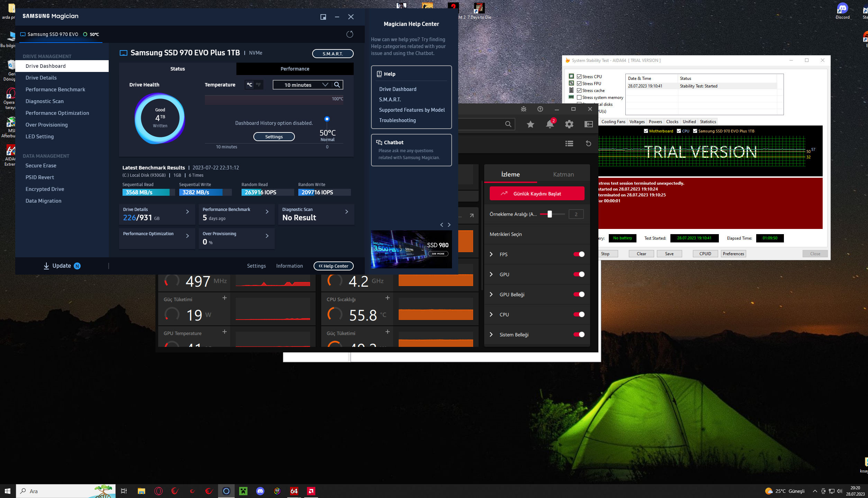Click the AMD reset metrics arrow icon
The image size is (868, 498).
[588, 144]
